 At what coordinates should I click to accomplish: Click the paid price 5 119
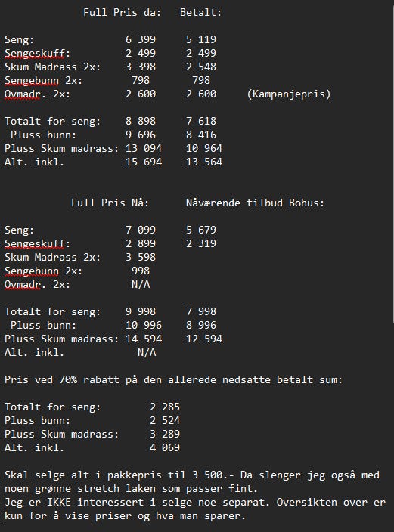(201, 40)
